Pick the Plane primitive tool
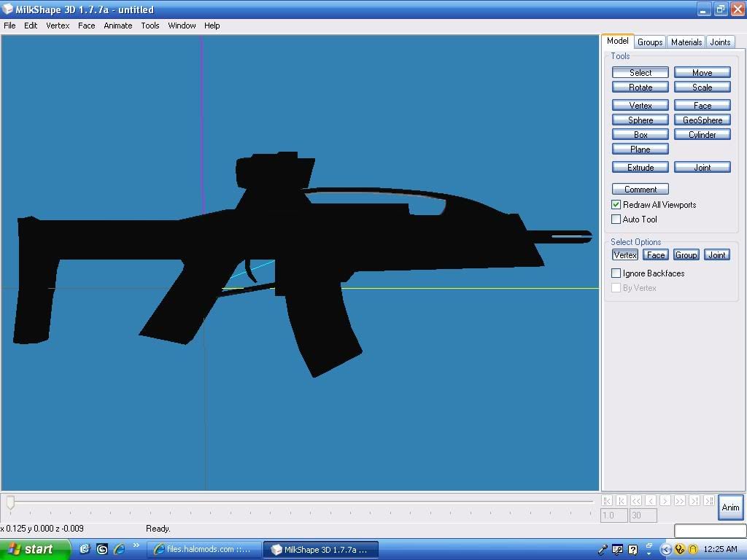The width and height of the screenshot is (747, 560). point(640,149)
